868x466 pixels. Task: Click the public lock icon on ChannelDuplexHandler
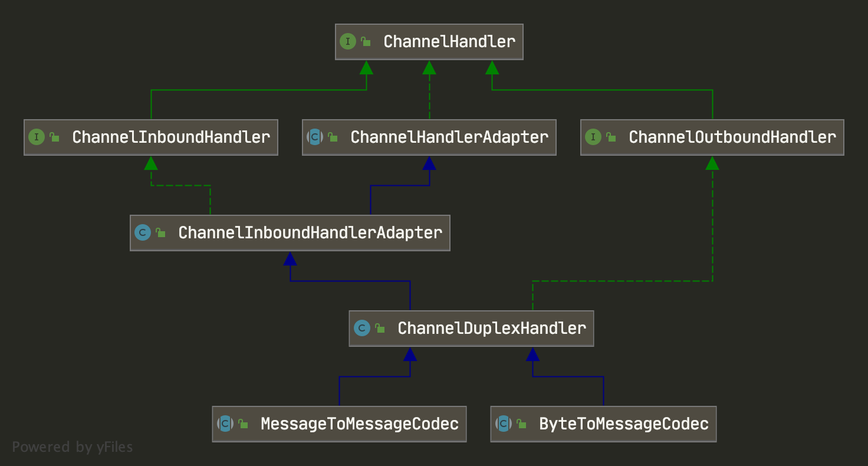click(x=380, y=329)
